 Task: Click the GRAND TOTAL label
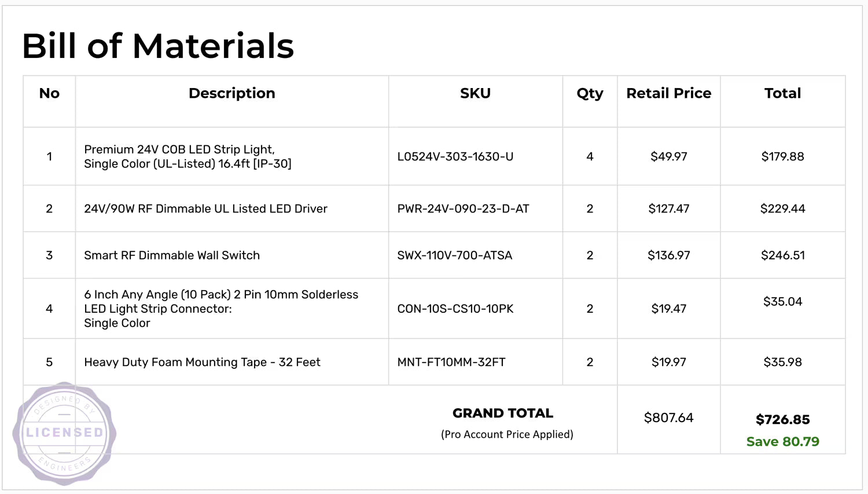(x=502, y=413)
